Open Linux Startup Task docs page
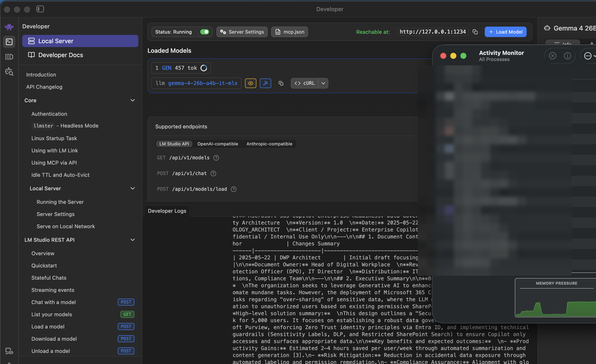Viewport: 596px width, 364px height. pos(54,138)
